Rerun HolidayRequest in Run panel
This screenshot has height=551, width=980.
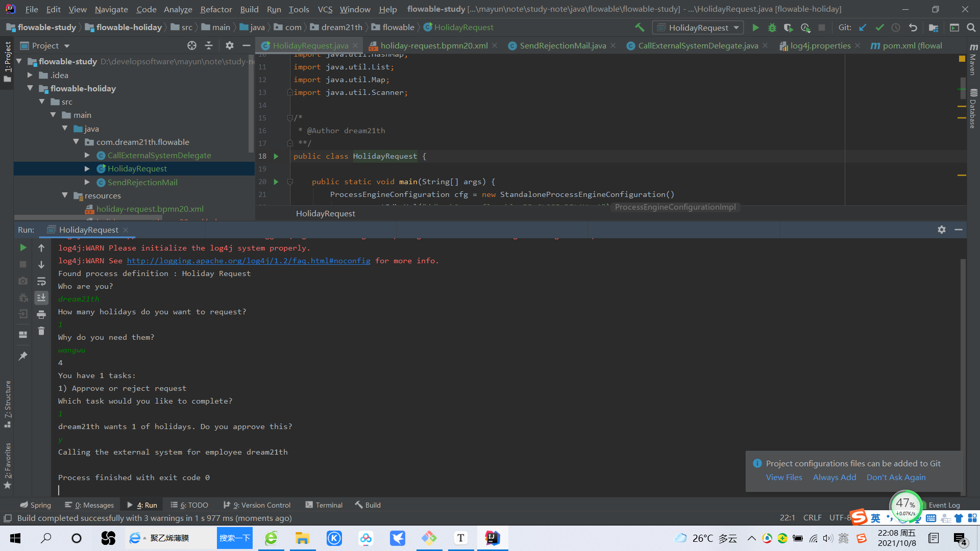(23, 247)
